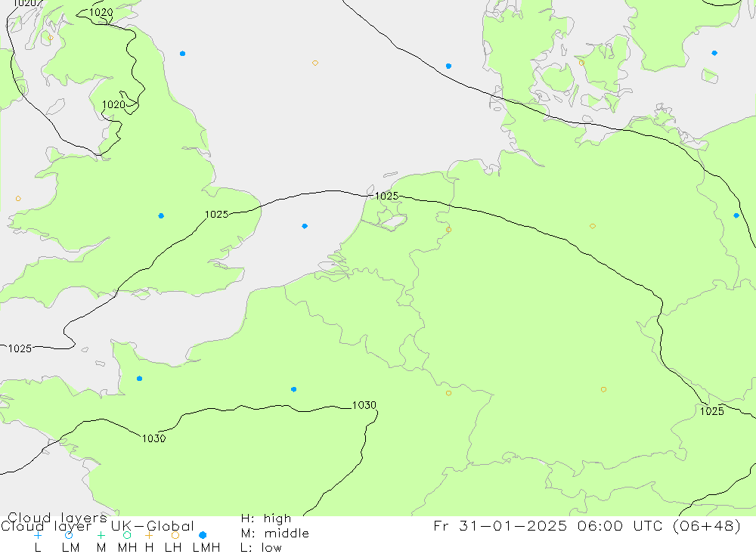Click 1025 isobar label on Dutch coast
The image size is (756, 554).
point(386,196)
